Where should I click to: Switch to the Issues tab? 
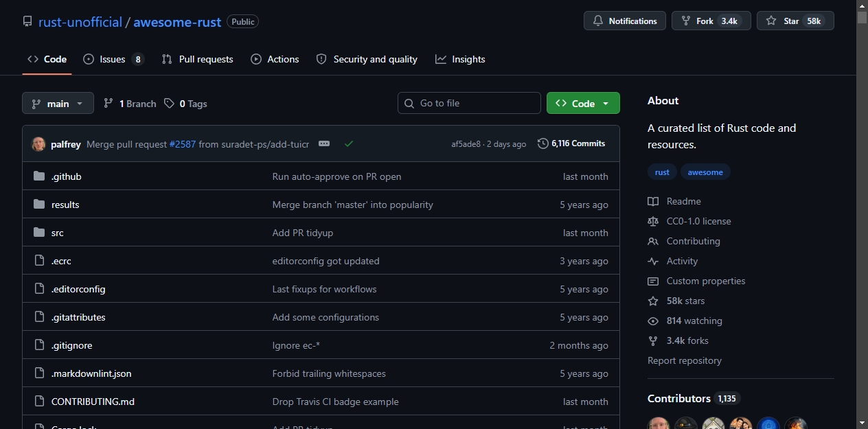(113, 59)
